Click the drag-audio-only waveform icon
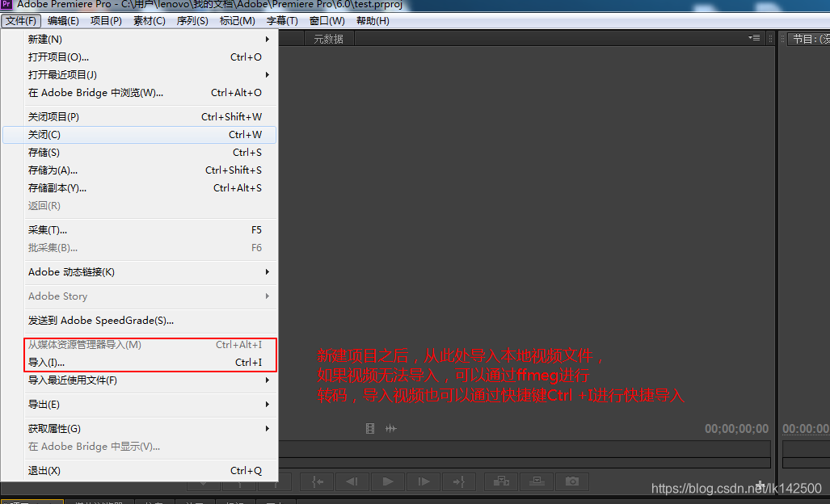The image size is (830, 504). (x=390, y=428)
